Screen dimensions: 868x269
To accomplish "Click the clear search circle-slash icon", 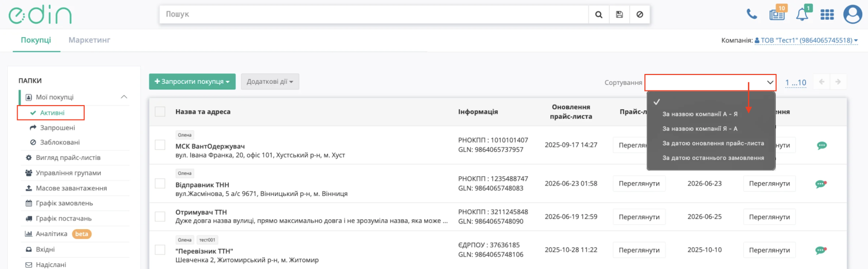I will point(640,14).
